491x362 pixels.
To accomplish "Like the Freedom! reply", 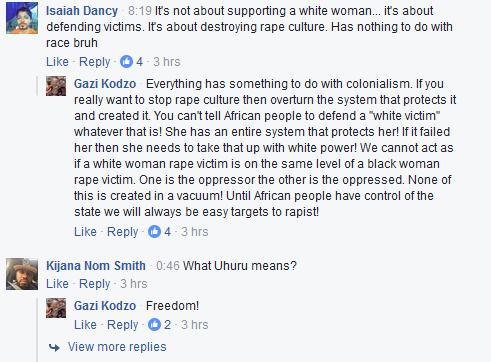I will [85, 325].
